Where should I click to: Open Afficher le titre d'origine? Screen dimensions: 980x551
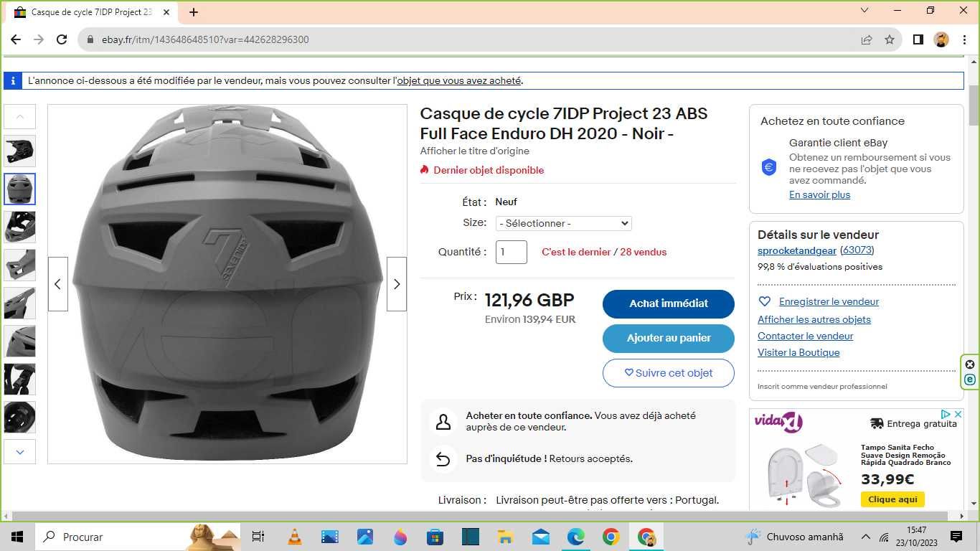475,151
